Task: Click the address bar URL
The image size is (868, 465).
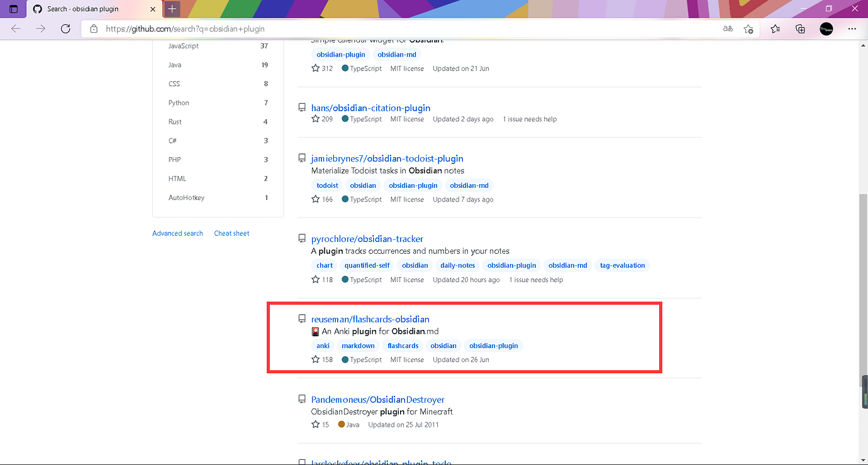Action: coord(185,29)
